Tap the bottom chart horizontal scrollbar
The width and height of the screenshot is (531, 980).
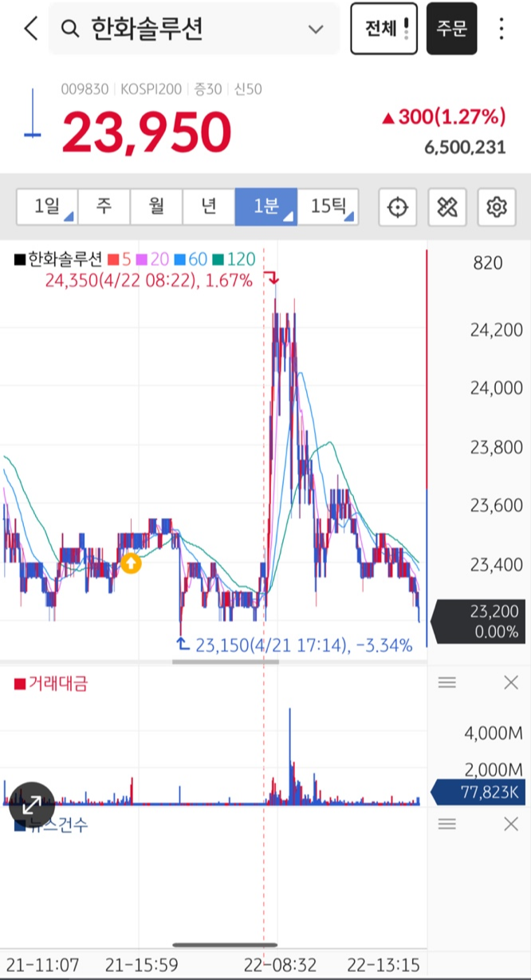[226, 946]
